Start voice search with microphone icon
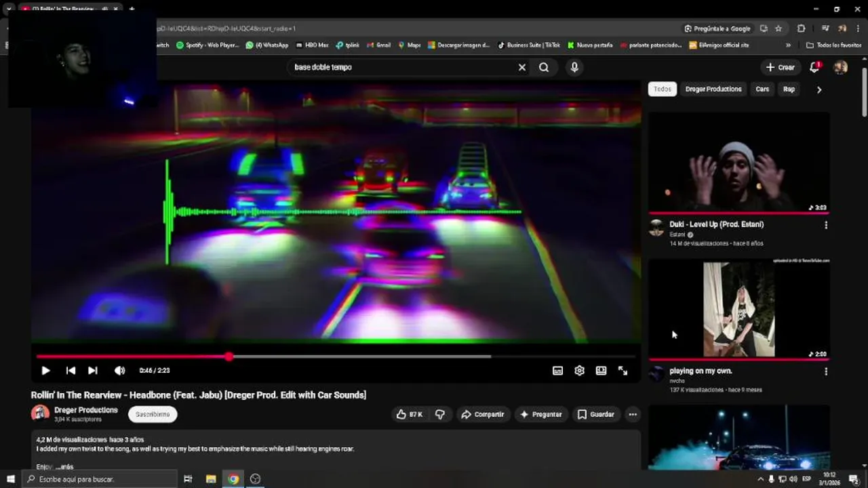This screenshot has height=488, width=868. (x=574, y=67)
